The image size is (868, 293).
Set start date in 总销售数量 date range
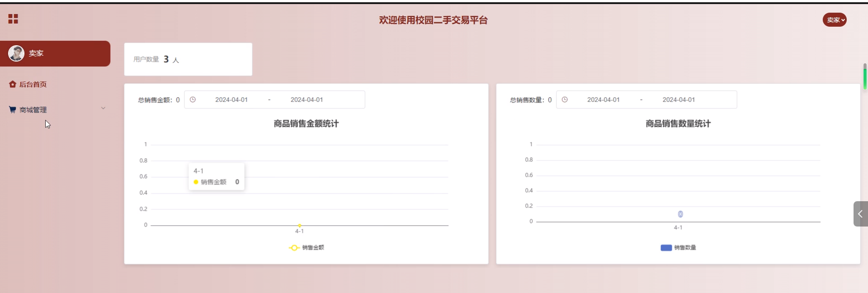pos(604,99)
